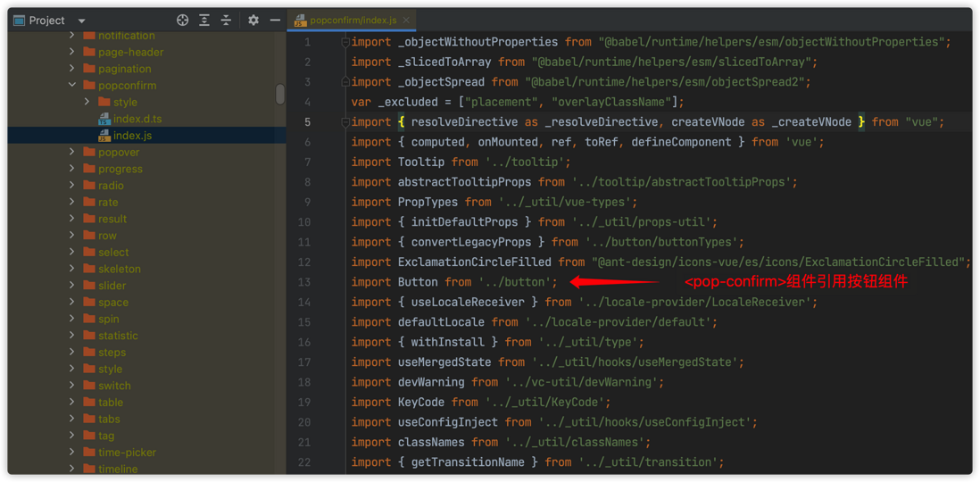Viewport: 980px width, 482px height.
Task: Select the row folder
Action: [107, 236]
